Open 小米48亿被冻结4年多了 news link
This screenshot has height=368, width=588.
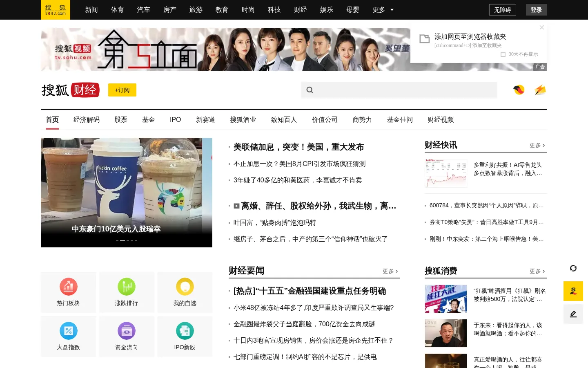click(x=314, y=308)
